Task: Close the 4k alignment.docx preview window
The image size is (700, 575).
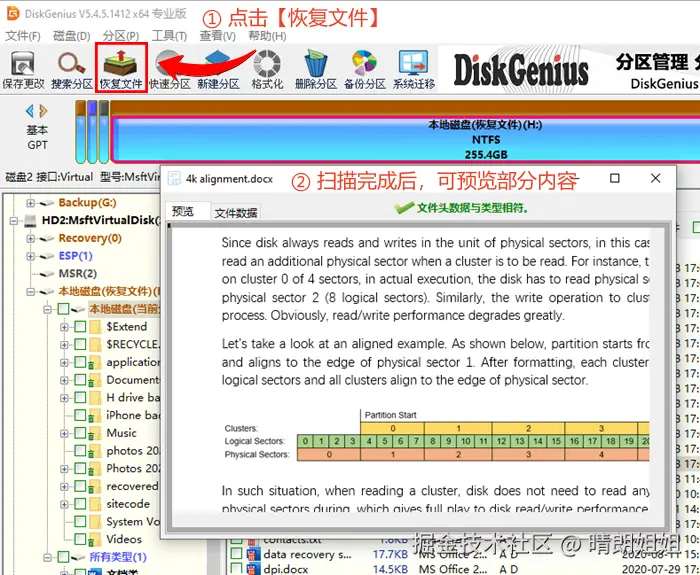Action: (x=655, y=178)
